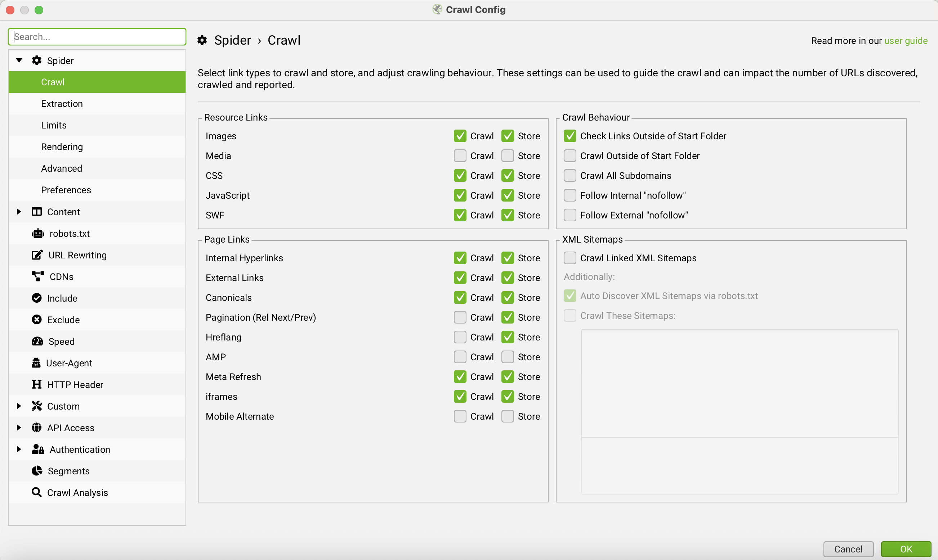Click the CDNs network icon
Image resolution: width=938 pixels, height=560 pixels.
click(x=38, y=277)
